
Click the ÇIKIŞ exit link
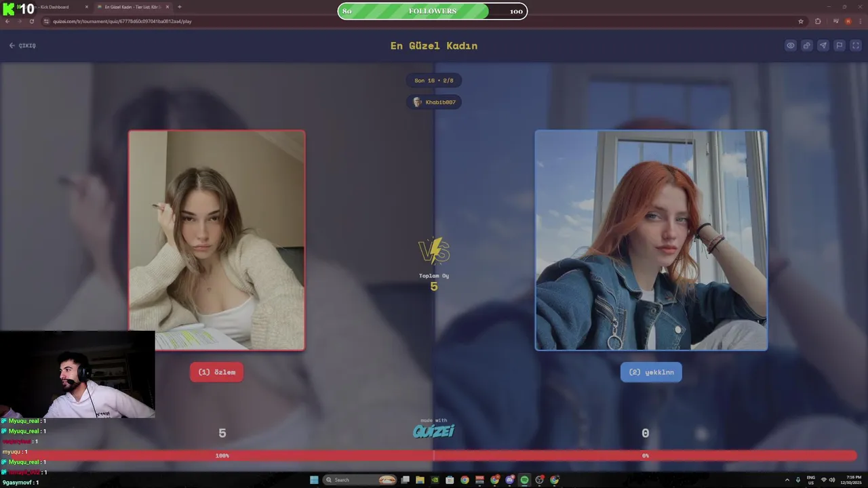[x=22, y=45]
